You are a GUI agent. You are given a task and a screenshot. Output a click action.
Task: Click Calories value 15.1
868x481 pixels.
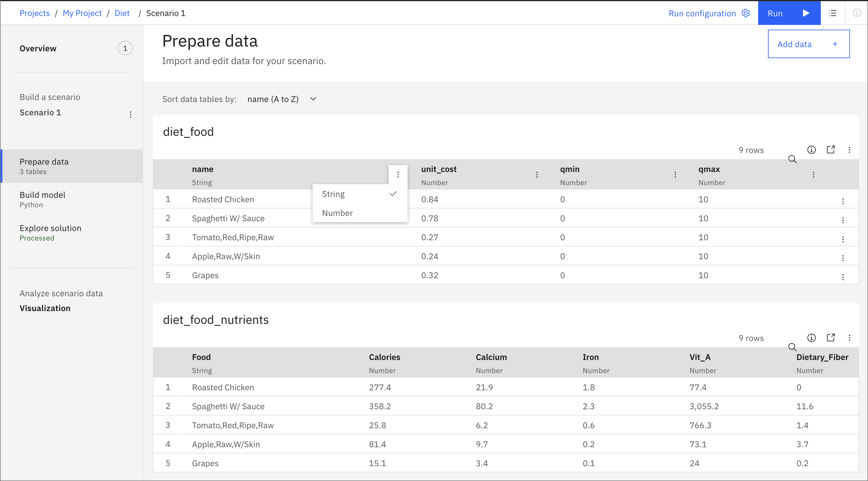(x=377, y=463)
